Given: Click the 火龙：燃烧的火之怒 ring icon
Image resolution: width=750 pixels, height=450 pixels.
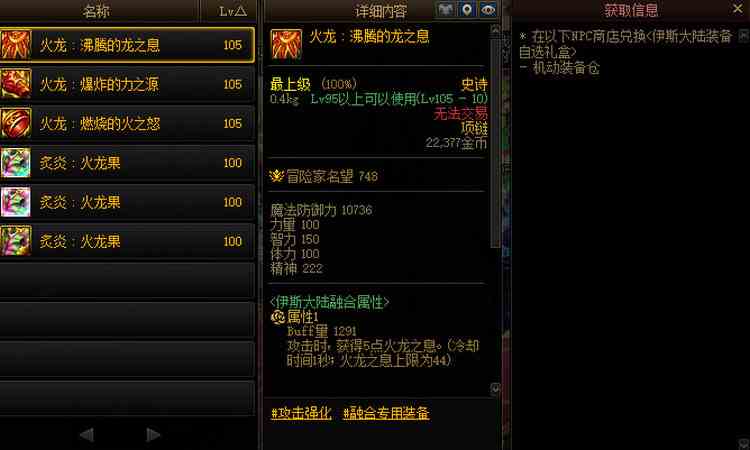Looking at the screenshot, I should coord(16,123).
